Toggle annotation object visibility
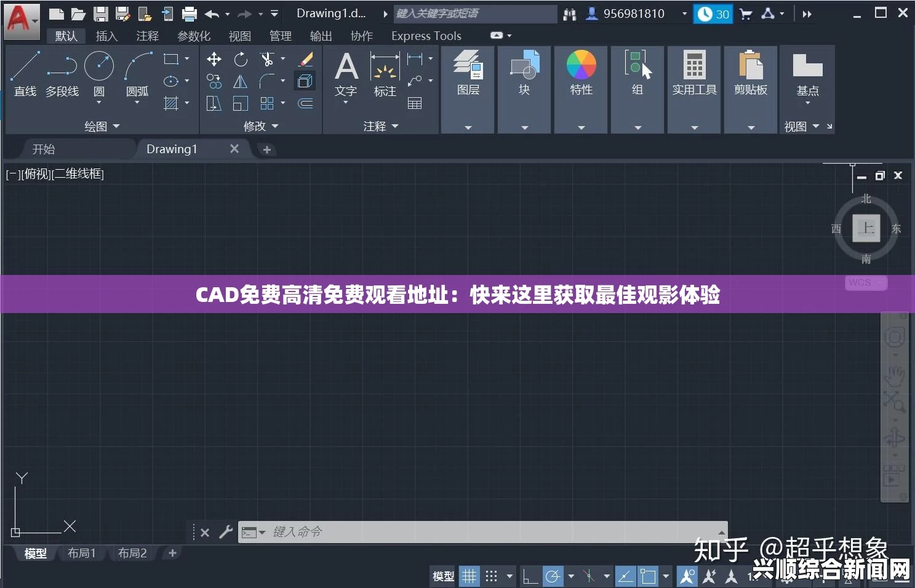 687,576
